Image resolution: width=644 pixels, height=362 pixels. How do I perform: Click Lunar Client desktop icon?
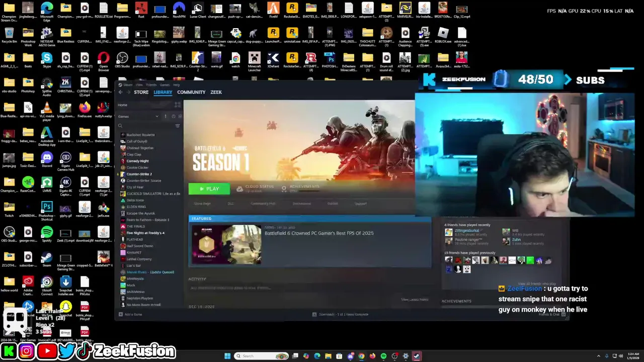(198, 11)
